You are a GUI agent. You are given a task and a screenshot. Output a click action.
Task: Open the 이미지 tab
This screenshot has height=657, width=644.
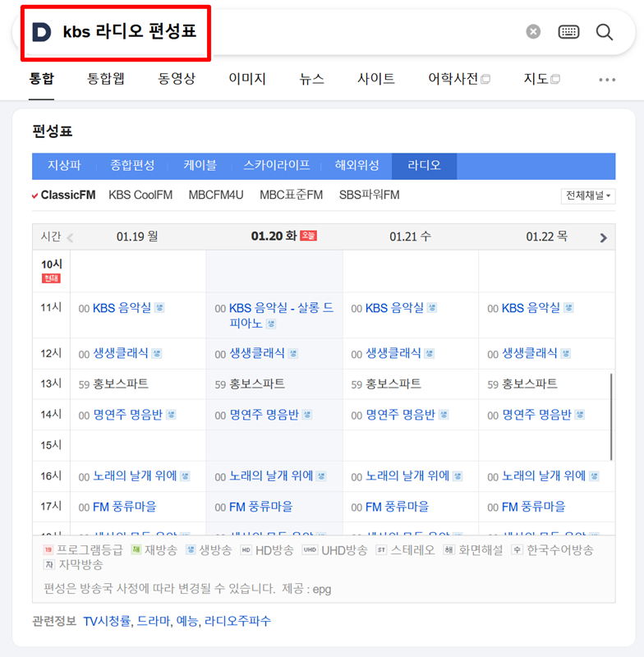click(247, 79)
